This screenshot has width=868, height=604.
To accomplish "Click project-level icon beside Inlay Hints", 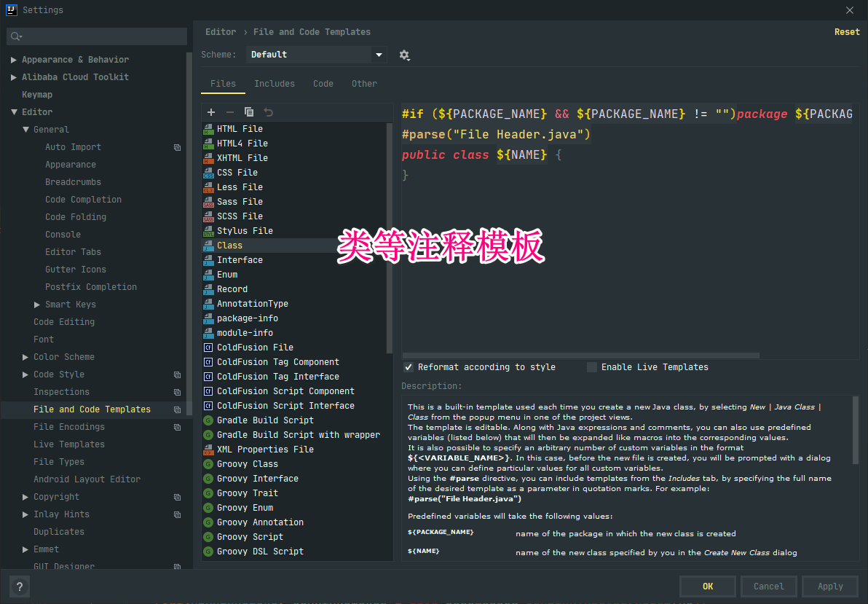I will [x=177, y=515].
